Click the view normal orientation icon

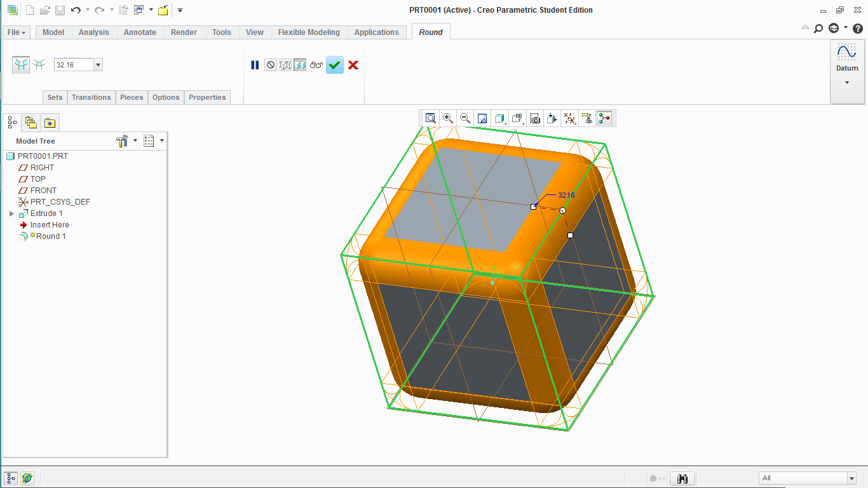click(x=552, y=118)
